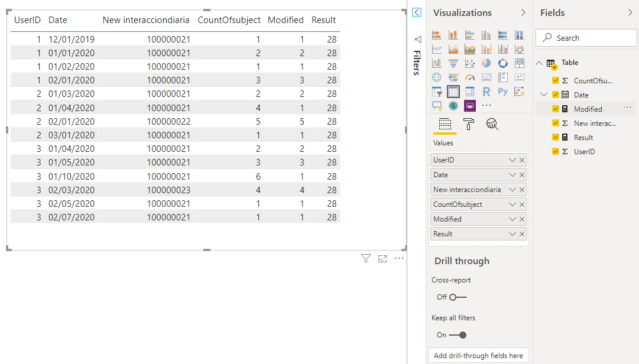Select the funnel chart visual
The image size is (639, 364).
(453, 63)
